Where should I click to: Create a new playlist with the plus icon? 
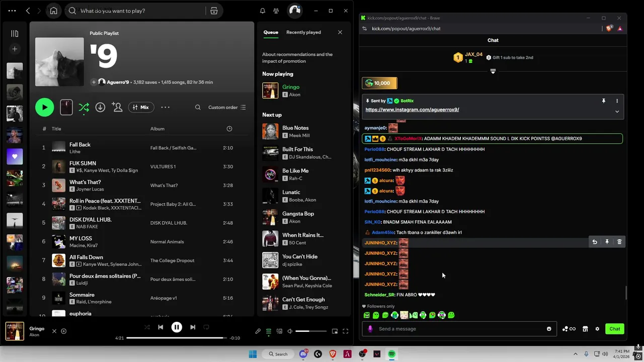point(15,49)
